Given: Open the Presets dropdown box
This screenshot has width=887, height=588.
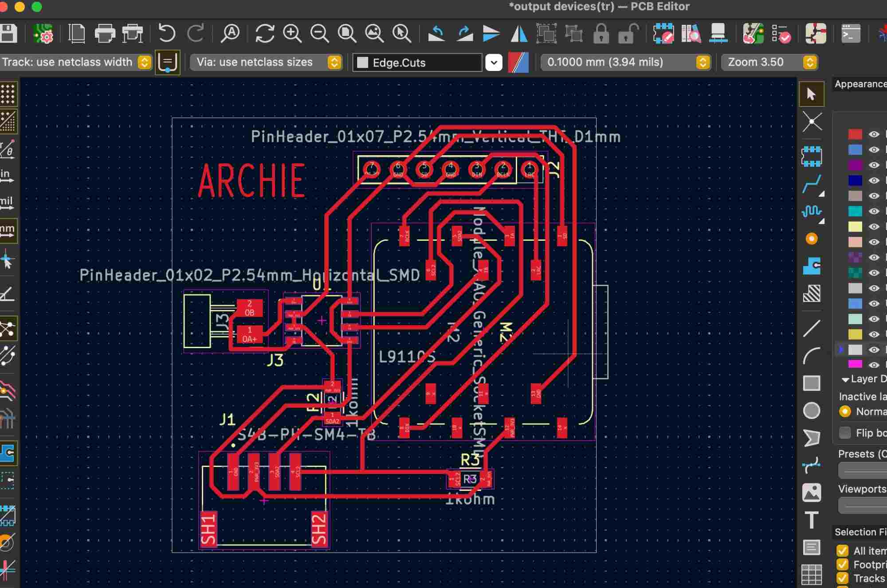Looking at the screenshot, I should coord(862,470).
